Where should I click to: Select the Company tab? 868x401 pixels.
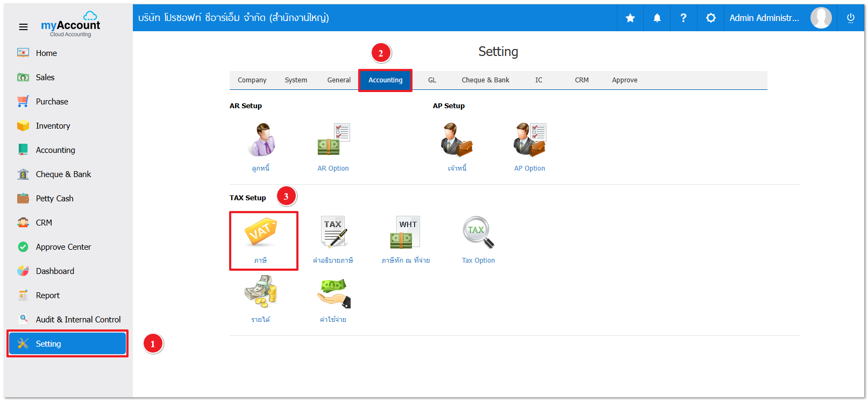[252, 80]
